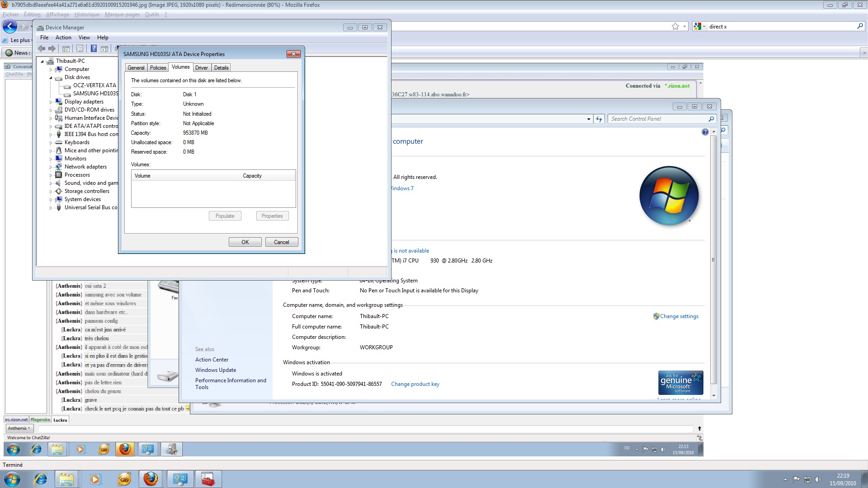The height and width of the screenshot is (488, 868).
Task: Select the Network adapters entry
Action: tap(85, 167)
